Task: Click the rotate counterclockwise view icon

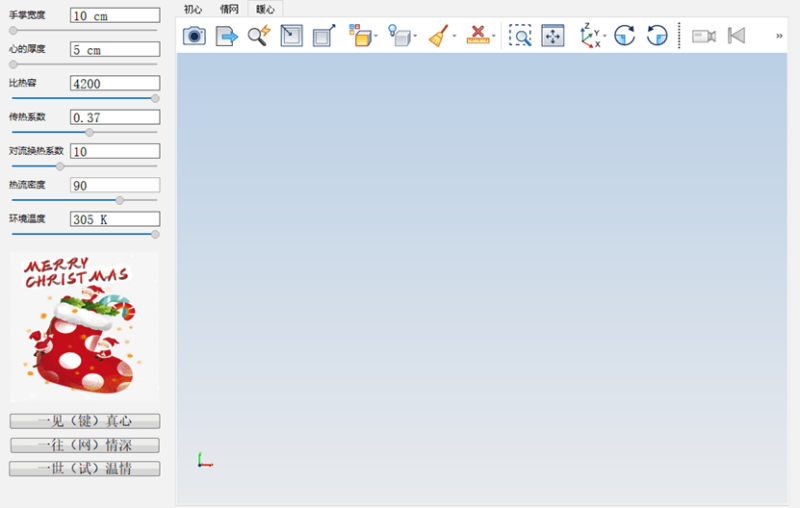Action: pos(656,36)
